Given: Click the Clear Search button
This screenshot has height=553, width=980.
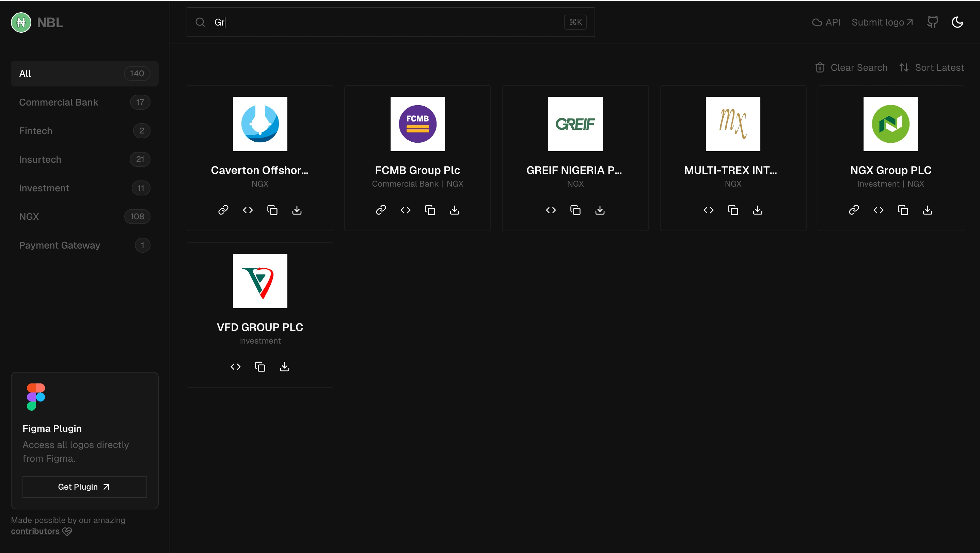Looking at the screenshot, I should click(x=851, y=67).
